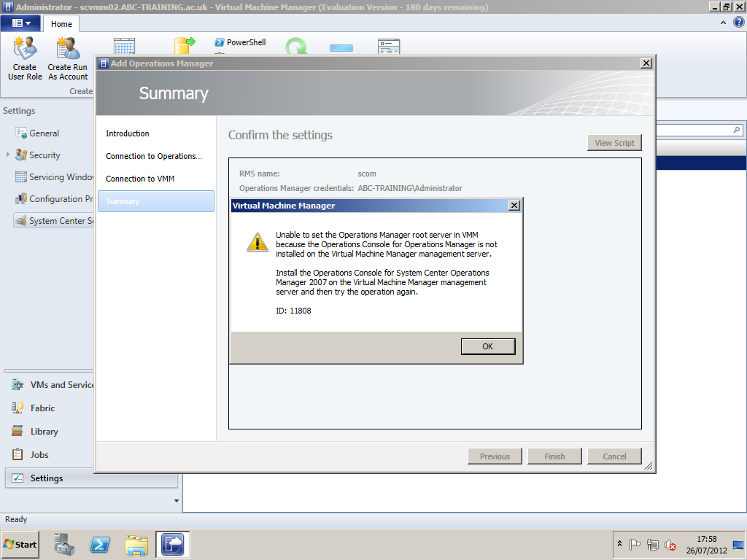747x560 pixels.
Task: Click the RMS name value scom
Action: pyautogui.click(x=367, y=174)
